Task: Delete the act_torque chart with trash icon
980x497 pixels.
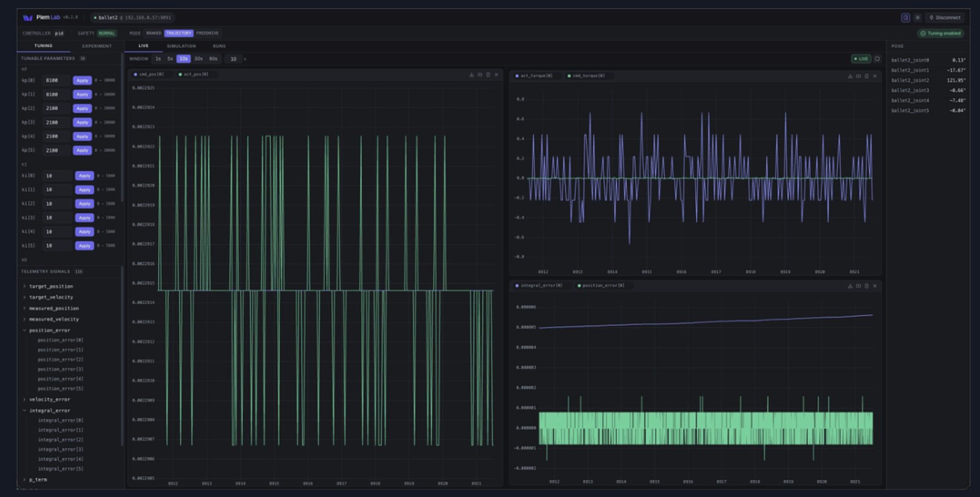Action: 866,76
